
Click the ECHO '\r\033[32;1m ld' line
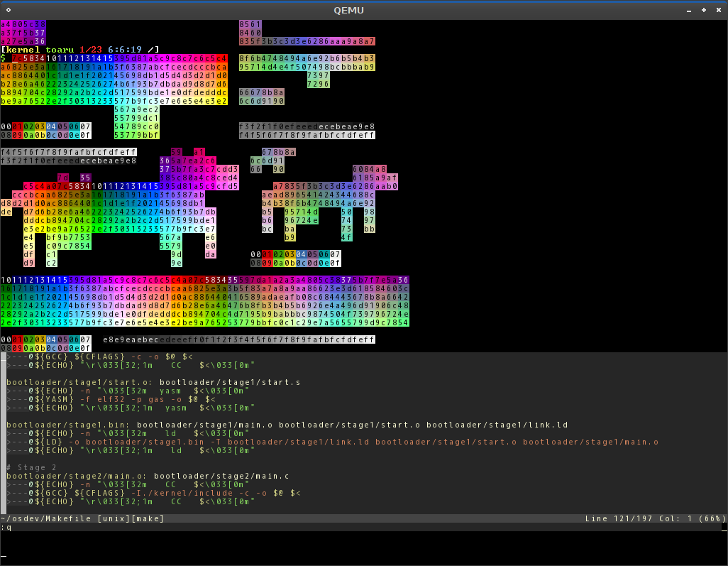(x=131, y=450)
